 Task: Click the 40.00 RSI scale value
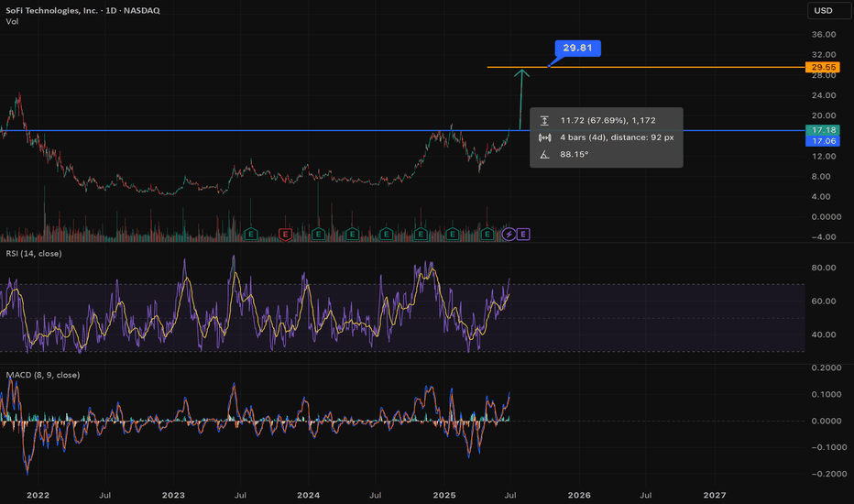(x=824, y=334)
